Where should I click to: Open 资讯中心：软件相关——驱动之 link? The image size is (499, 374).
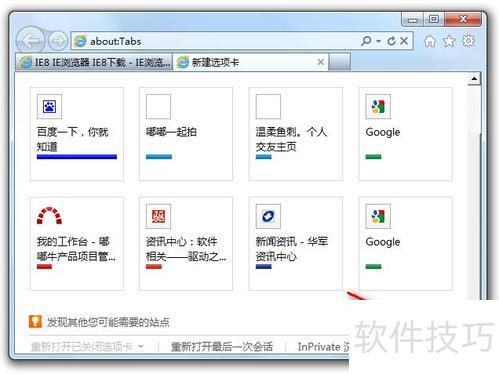click(186, 249)
